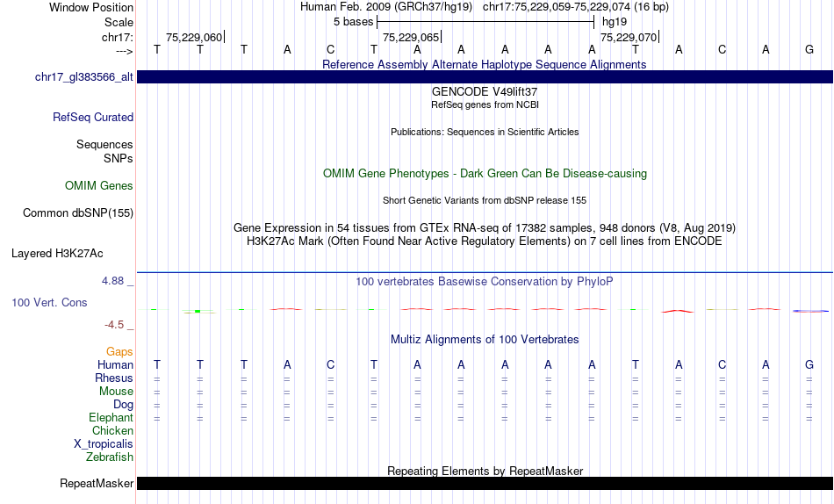Select the Zebrafish species row label

pos(110,457)
